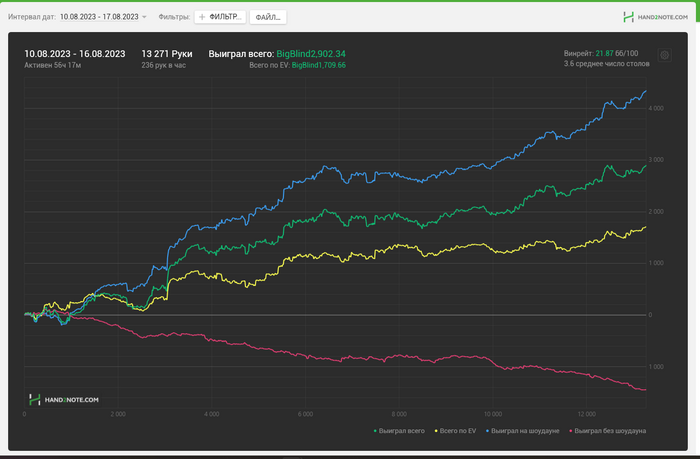
Task: Click the total won value BigBlind2,902.34
Action: coord(311,54)
